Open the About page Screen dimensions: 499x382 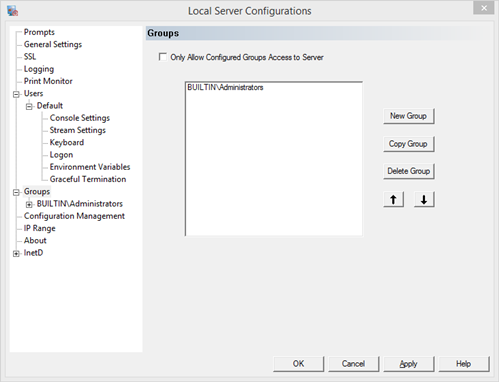pyautogui.click(x=35, y=241)
